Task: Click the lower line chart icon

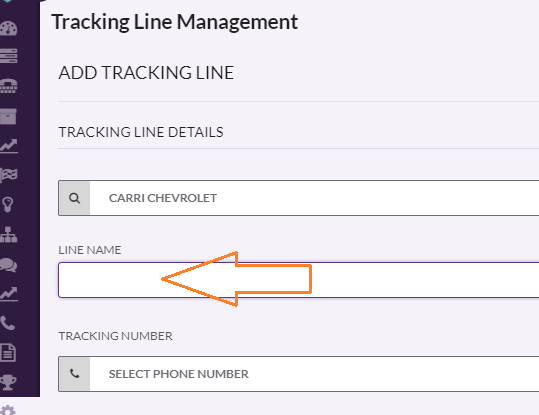Action: 9,294
